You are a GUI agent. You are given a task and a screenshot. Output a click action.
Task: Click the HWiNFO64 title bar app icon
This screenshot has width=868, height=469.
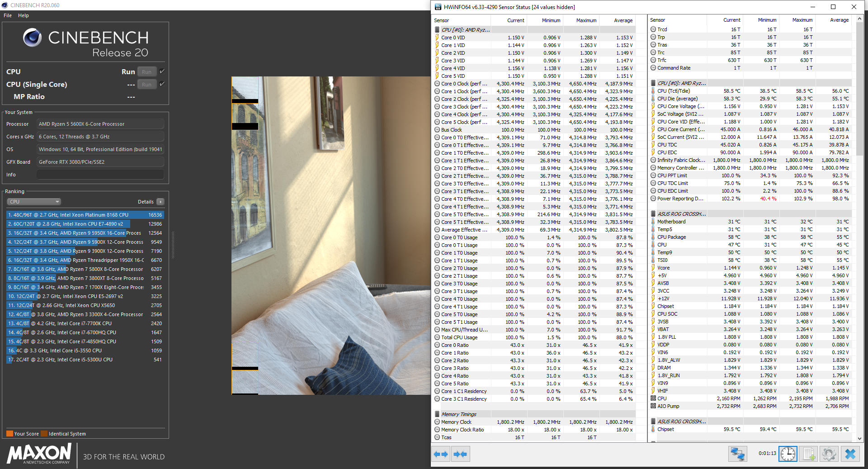coord(438,7)
